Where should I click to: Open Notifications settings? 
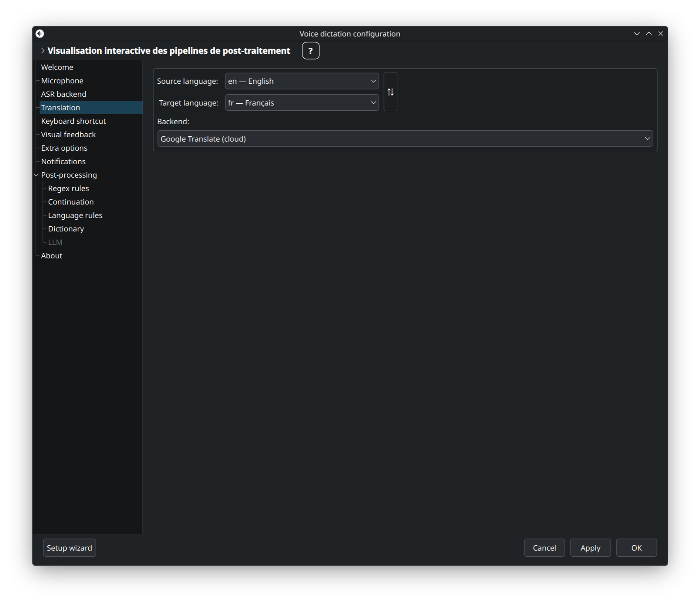coord(63,162)
